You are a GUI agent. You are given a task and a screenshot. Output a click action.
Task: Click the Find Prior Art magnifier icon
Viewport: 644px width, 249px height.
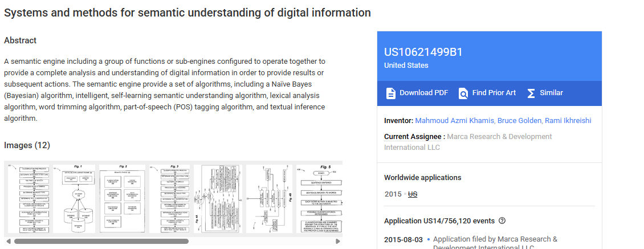click(463, 93)
